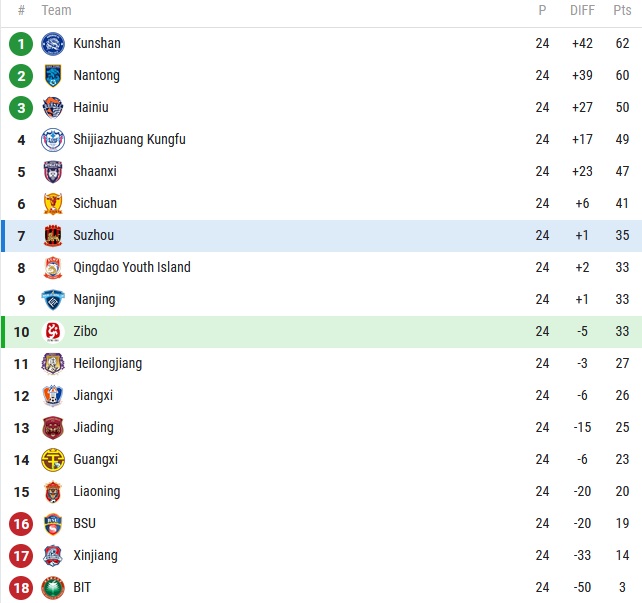Screen dimensions: 642x603
Task: Select the Zibo team badge
Action: click(53, 332)
